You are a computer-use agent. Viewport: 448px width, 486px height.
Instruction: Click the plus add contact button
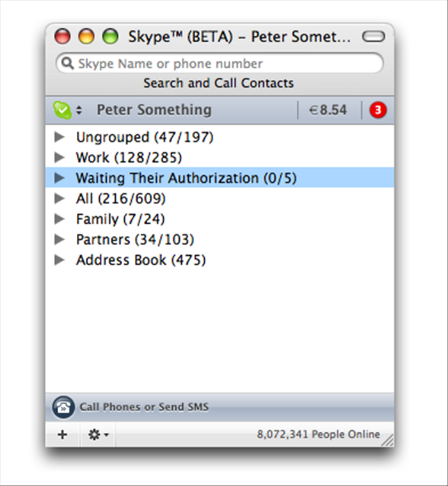pyautogui.click(x=62, y=435)
